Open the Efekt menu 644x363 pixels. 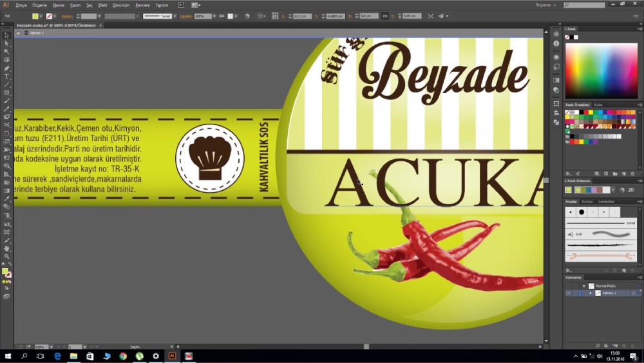coord(102,5)
